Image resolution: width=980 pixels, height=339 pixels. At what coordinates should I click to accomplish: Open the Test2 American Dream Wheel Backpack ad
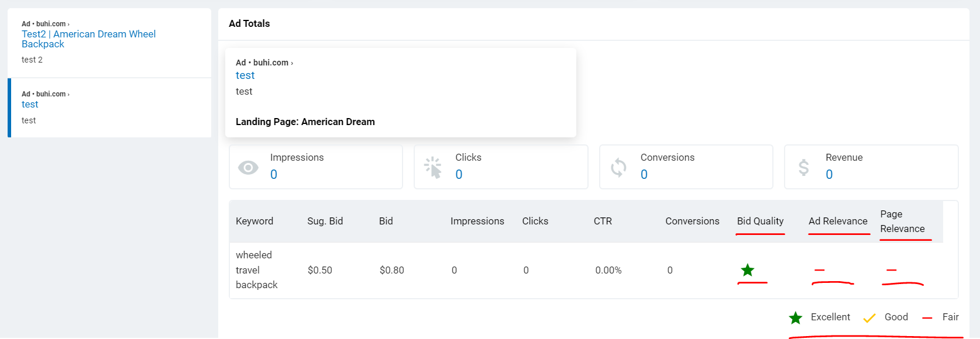[x=88, y=39]
